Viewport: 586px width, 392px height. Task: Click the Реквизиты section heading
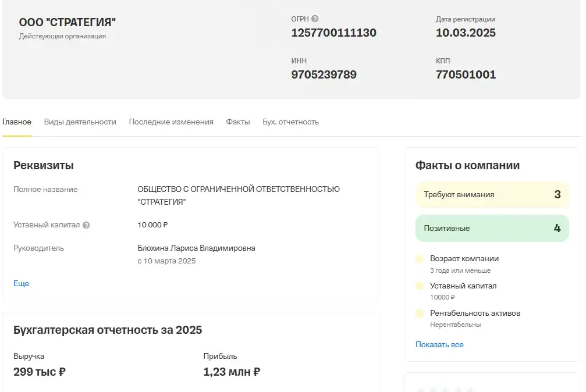[43, 165]
